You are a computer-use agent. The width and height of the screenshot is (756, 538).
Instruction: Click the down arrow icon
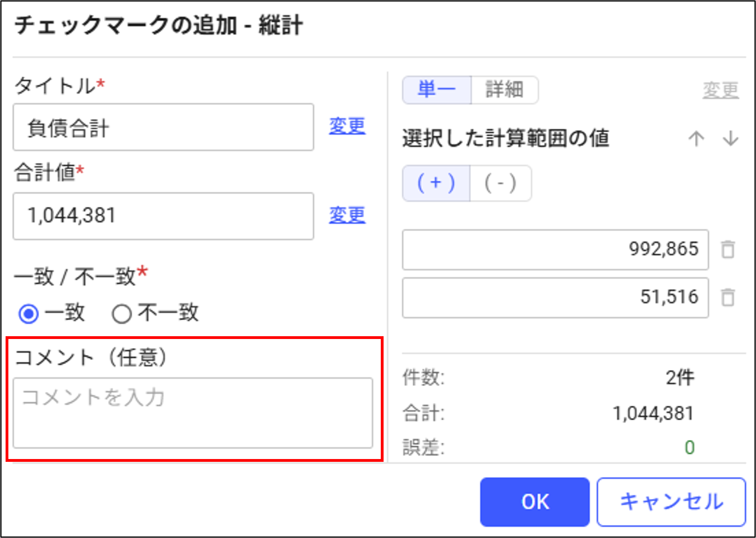pyautogui.click(x=730, y=138)
